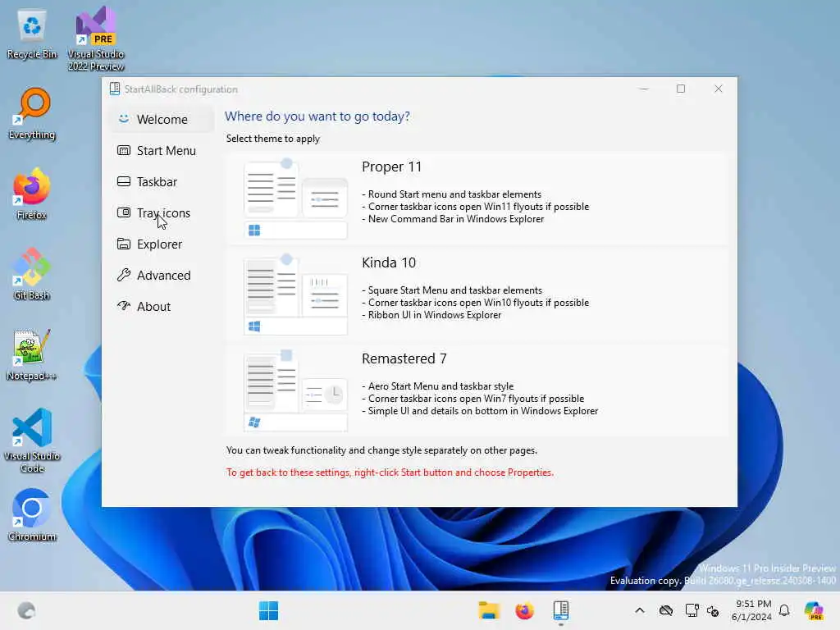The image size is (840, 630).
Task: Open the Explorer settings page
Action: click(162, 244)
